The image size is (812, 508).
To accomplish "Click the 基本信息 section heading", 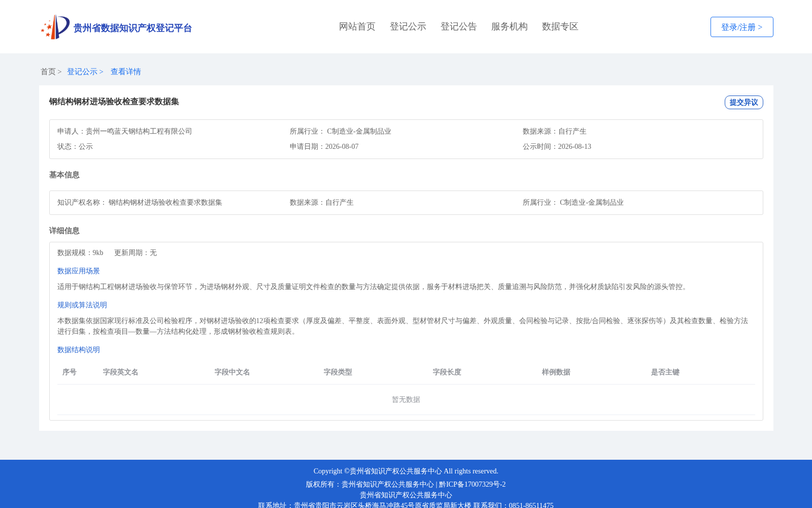I will click(x=64, y=175).
